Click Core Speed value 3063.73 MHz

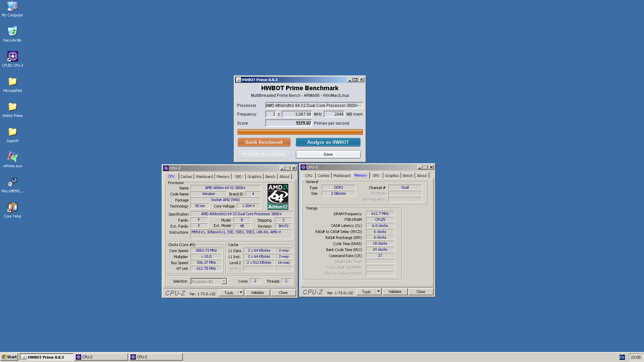point(206,250)
